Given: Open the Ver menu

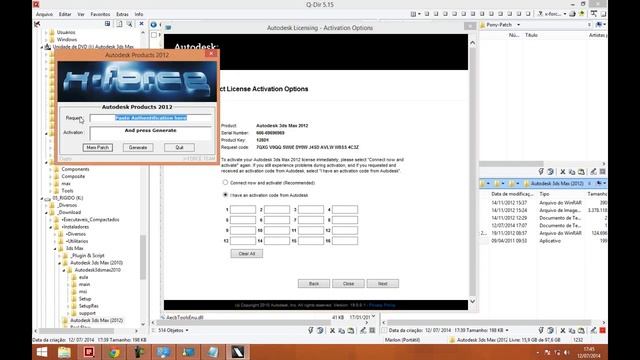Looking at the screenshot, I should pos(81,14).
